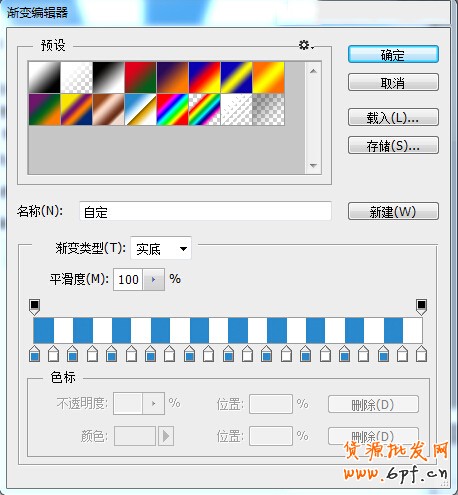Click the 确定 button
Viewport: 458px width, 495px height.
tap(393, 54)
